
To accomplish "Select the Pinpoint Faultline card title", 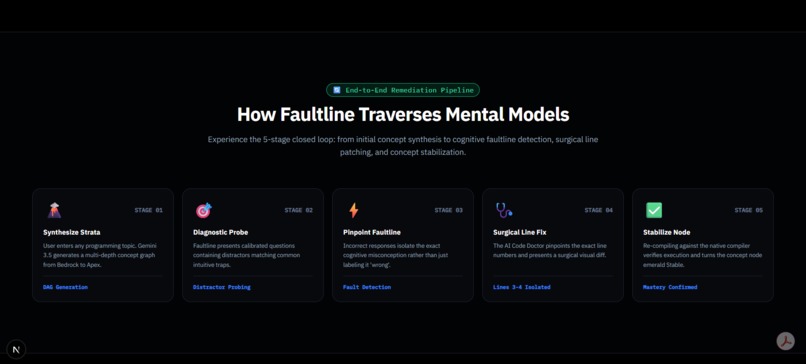I will point(372,232).
